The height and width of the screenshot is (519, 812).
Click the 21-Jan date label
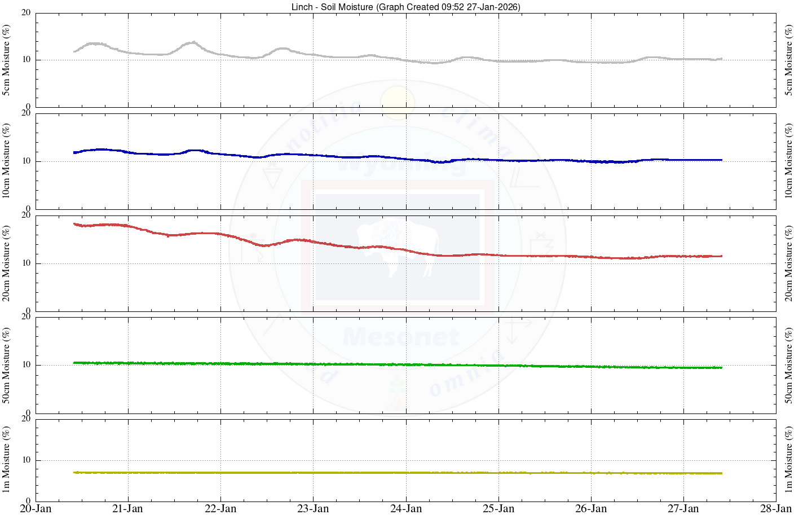128,509
